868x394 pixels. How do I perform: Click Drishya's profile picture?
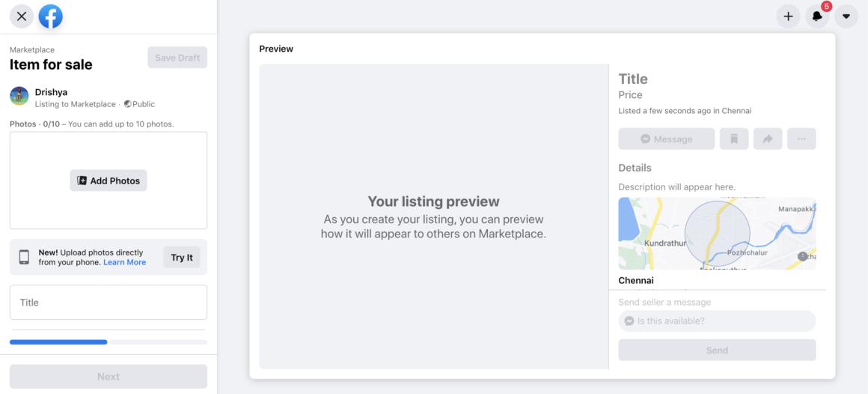click(x=19, y=96)
